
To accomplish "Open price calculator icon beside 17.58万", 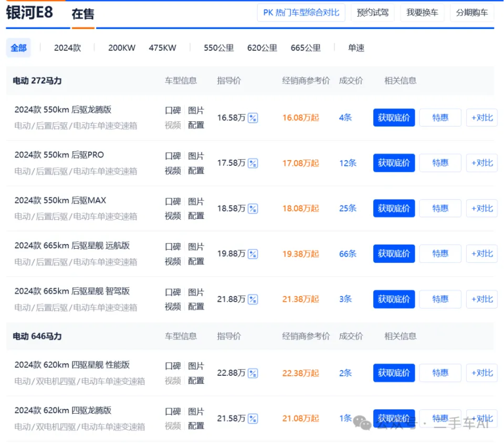I will click(x=253, y=163).
